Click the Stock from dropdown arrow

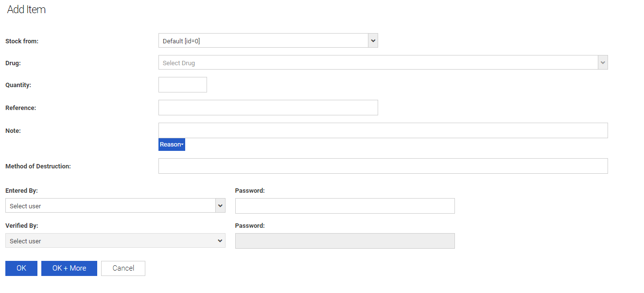[x=373, y=41]
